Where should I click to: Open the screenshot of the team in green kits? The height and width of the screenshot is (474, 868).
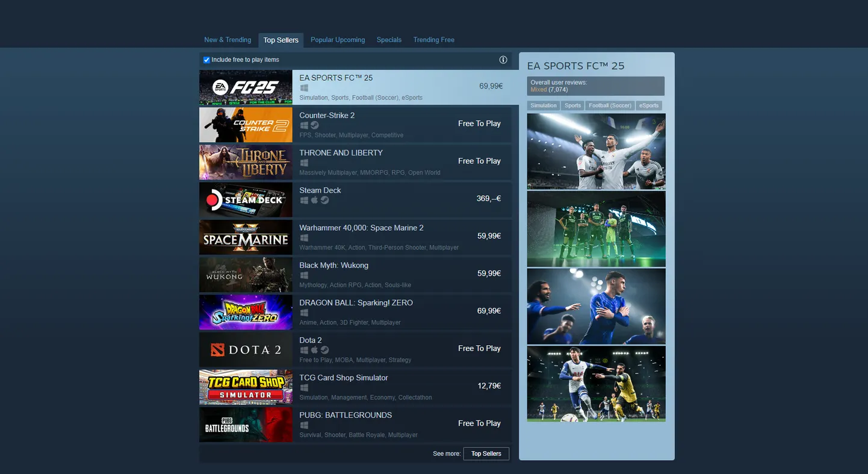(597, 229)
